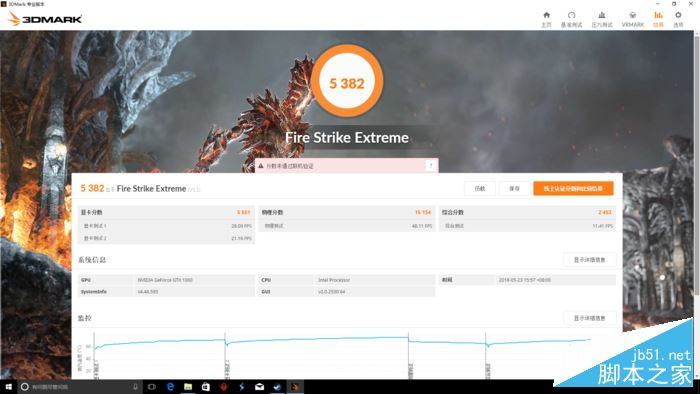This screenshot has height=394, width=700.
Task: Click the 保存 save button
Action: pos(514,188)
